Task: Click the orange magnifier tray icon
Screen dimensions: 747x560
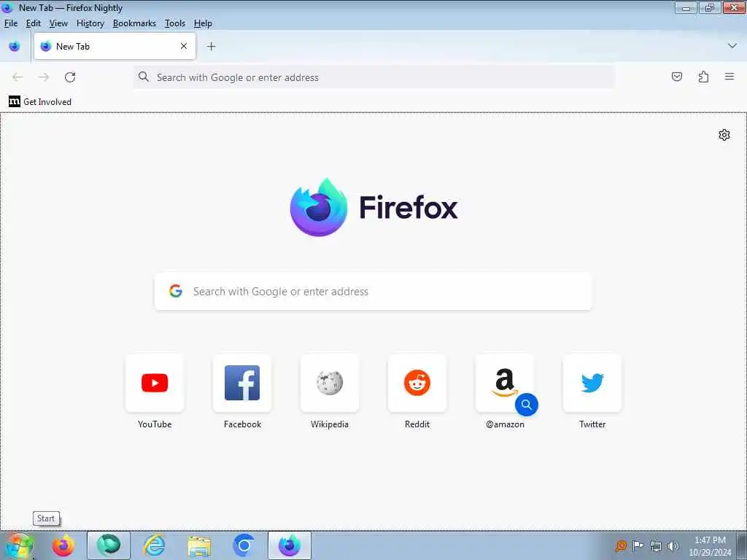Action: coord(620,546)
